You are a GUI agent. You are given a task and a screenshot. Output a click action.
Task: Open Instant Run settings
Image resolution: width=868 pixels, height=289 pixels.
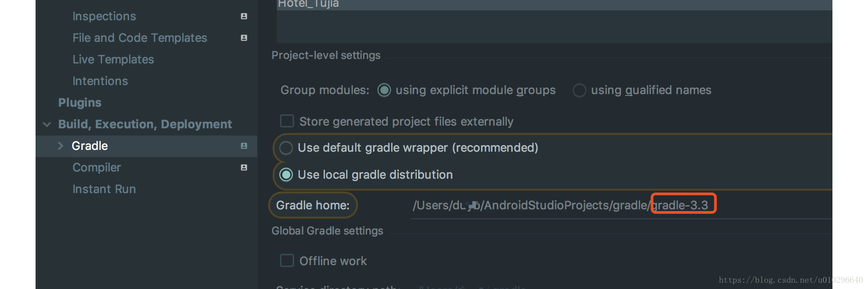click(x=104, y=189)
